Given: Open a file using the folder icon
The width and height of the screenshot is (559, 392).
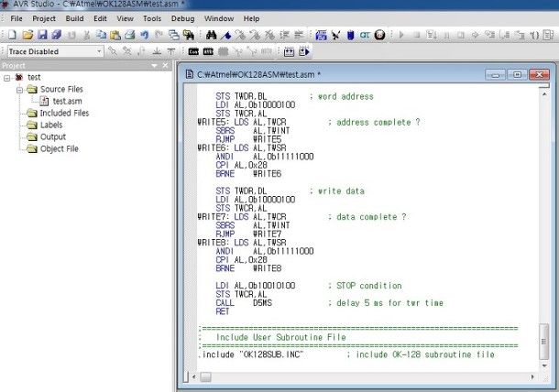Looking at the screenshot, I should click(27, 35).
